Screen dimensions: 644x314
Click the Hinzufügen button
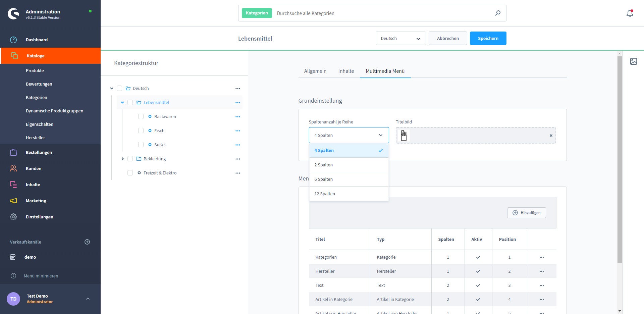(x=526, y=213)
